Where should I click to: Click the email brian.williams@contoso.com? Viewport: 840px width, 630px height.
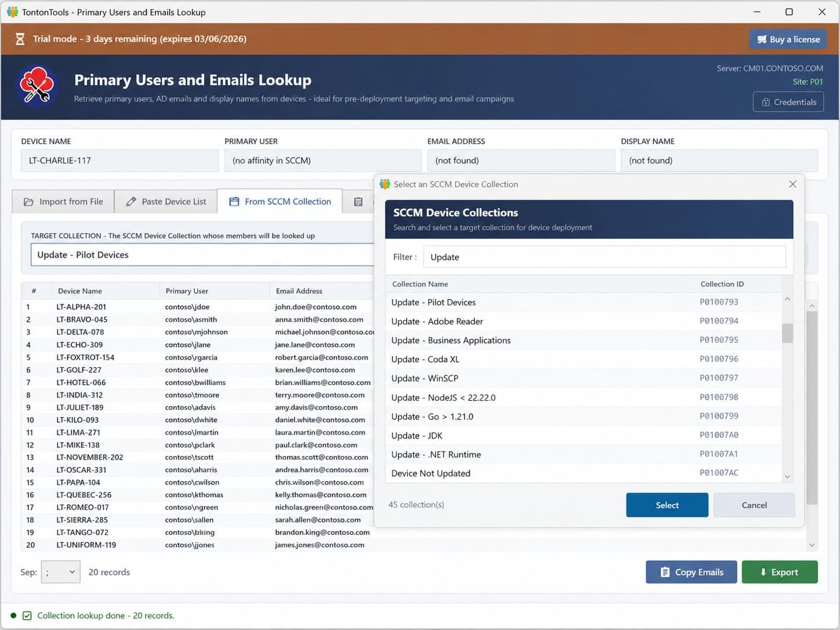(323, 382)
